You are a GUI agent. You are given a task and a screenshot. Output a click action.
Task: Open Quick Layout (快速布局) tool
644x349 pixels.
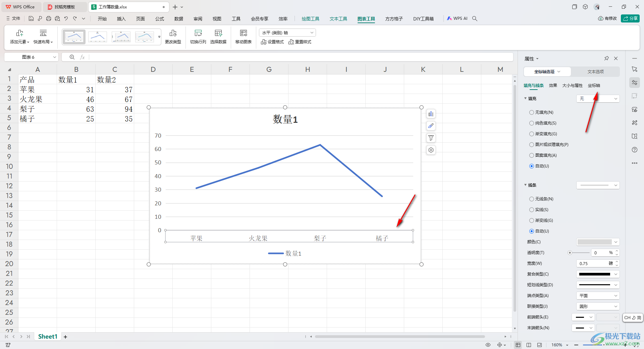coord(43,37)
